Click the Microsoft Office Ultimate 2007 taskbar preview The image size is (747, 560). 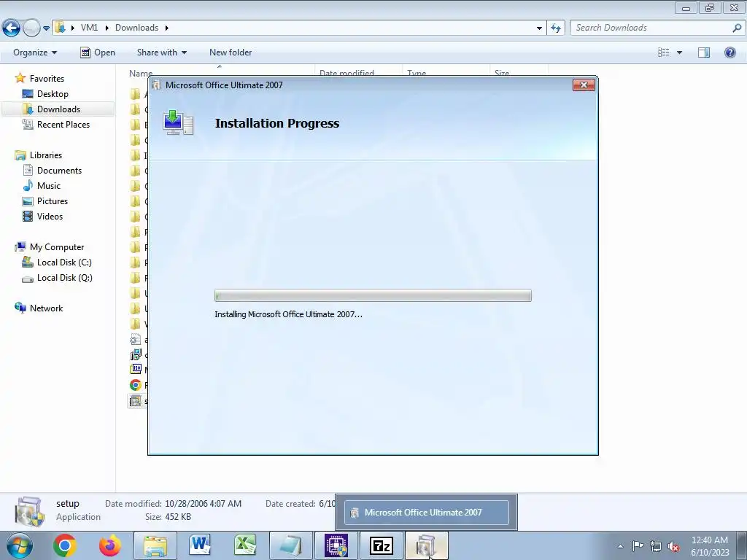pos(426,513)
